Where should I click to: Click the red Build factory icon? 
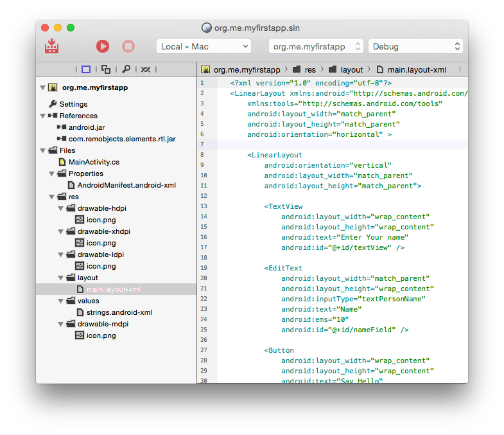point(51,46)
